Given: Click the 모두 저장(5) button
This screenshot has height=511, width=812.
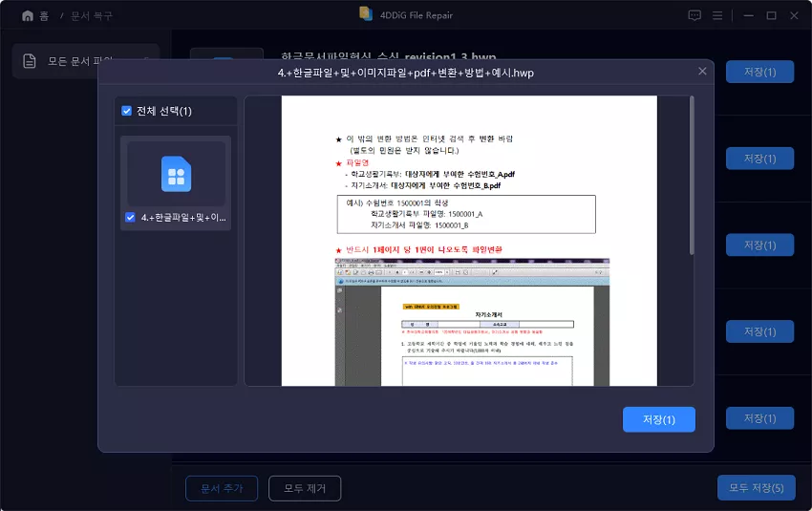Looking at the screenshot, I should coord(756,488).
